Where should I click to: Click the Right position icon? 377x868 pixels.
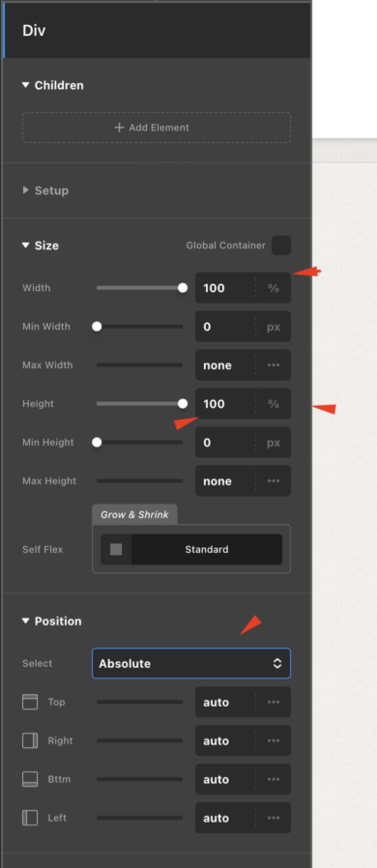pos(30,740)
